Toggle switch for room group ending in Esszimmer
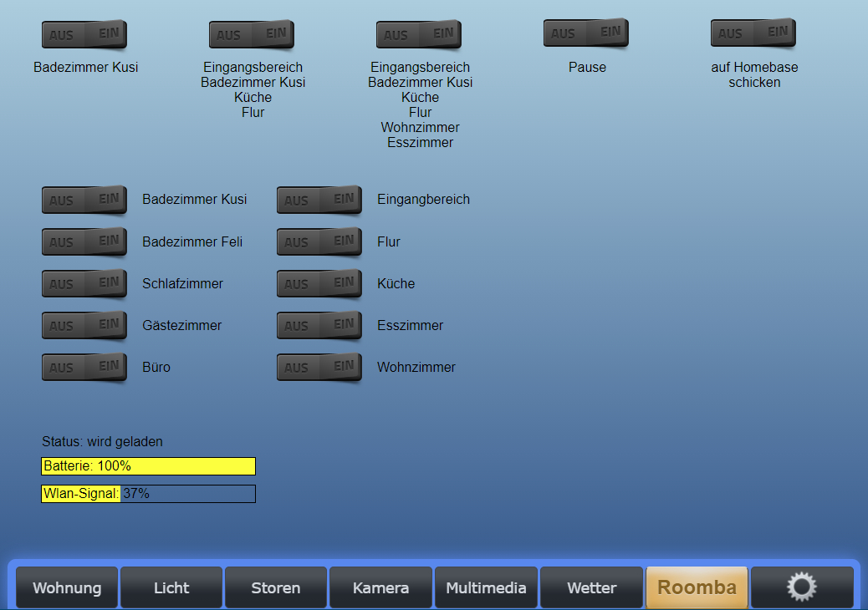868x610 pixels. pos(419,35)
